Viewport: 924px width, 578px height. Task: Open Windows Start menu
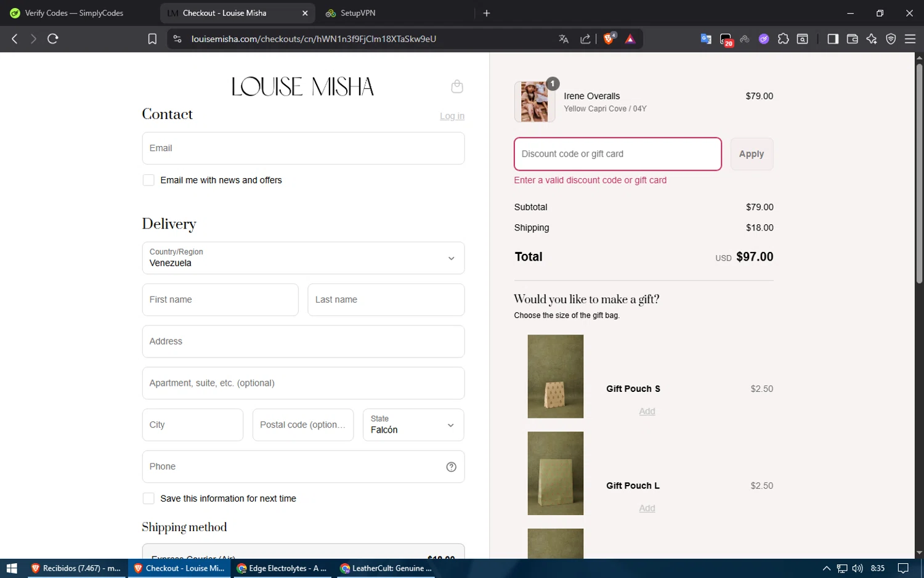[12, 568]
